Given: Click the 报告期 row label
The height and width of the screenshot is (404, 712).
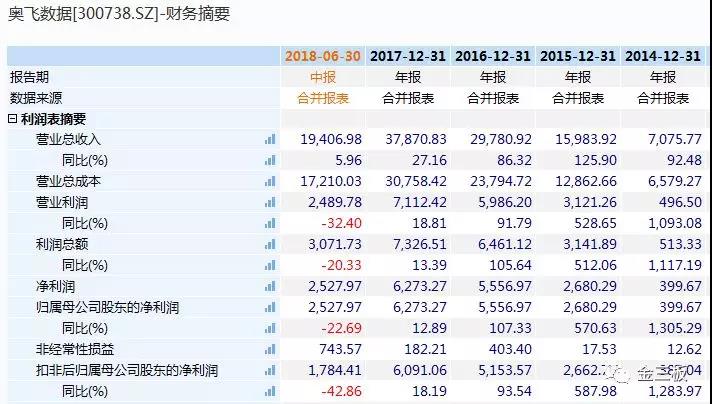Looking at the screenshot, I should click(29, 77).
